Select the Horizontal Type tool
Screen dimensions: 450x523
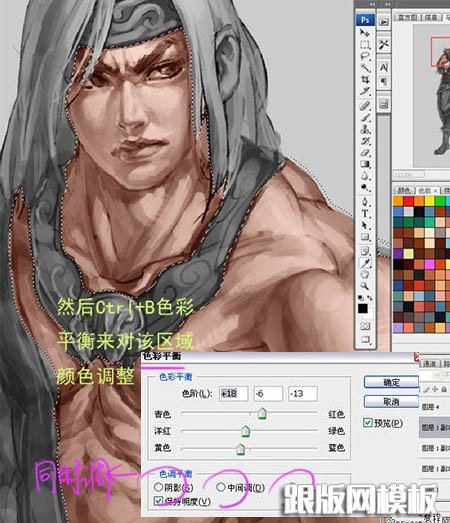coord(365,214)
